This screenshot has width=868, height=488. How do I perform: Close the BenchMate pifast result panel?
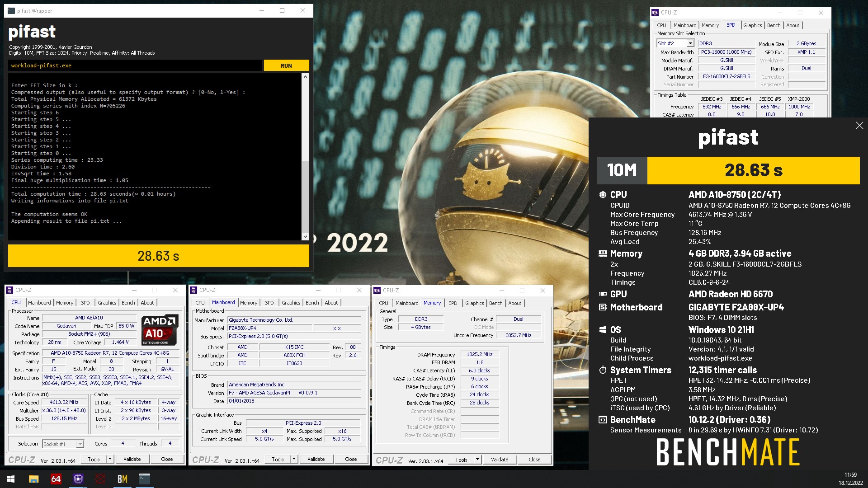[x=859, y=126]
